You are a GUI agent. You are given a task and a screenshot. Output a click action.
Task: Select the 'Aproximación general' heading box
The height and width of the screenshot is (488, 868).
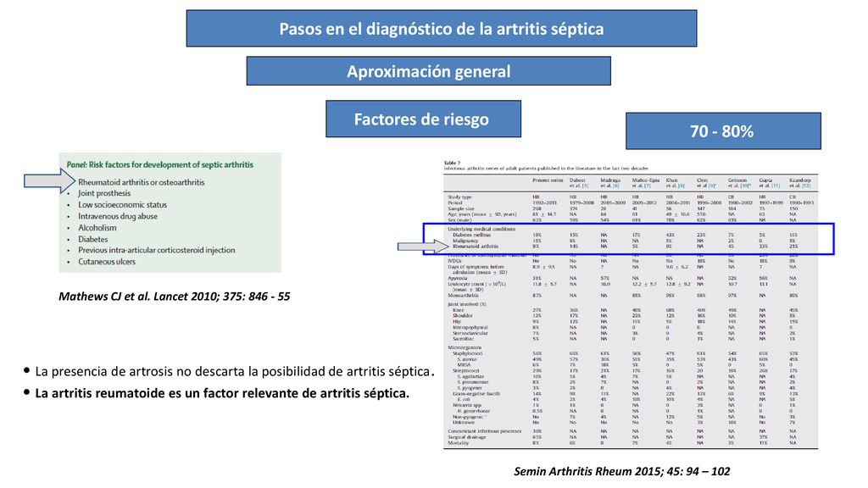[x=428, y=71]
